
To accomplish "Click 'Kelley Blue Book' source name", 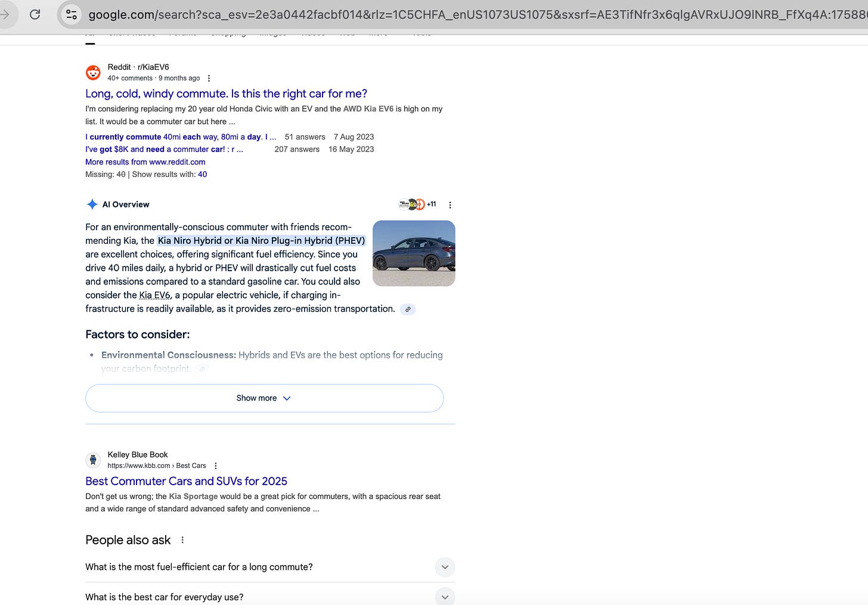I will pyautogui.click(x=138, y=455).
